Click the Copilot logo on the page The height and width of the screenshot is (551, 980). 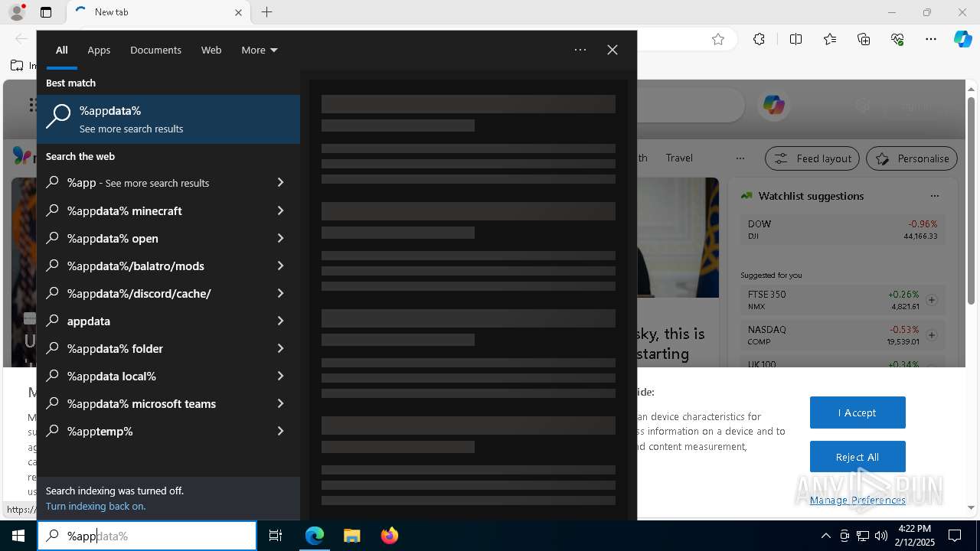pos(773,106)
